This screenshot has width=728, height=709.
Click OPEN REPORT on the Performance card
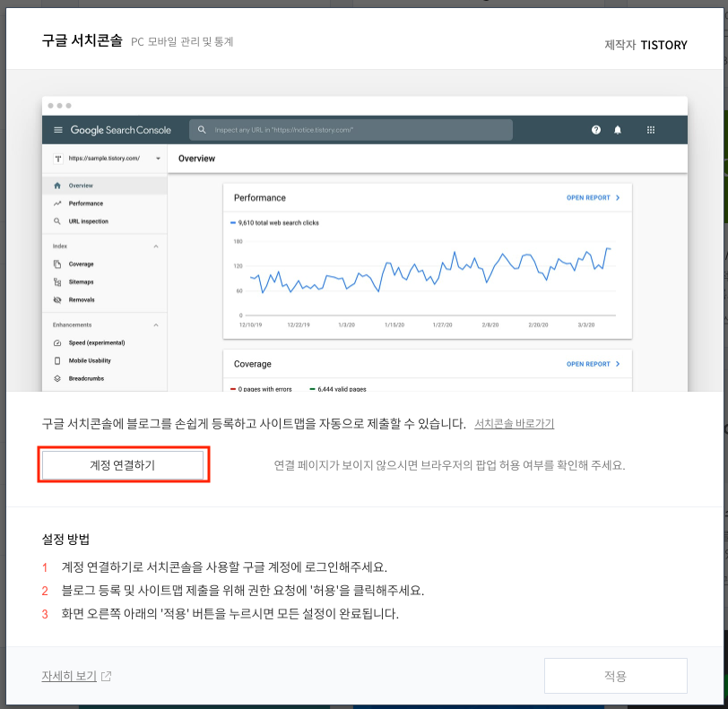click(593, 198)
